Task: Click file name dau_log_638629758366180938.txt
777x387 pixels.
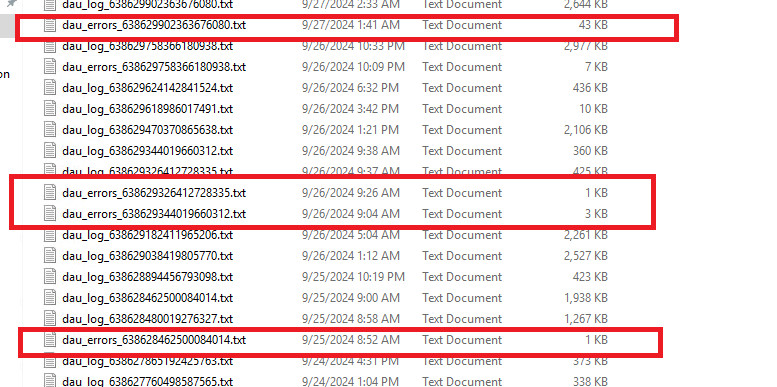Action: tap(148, 46)
